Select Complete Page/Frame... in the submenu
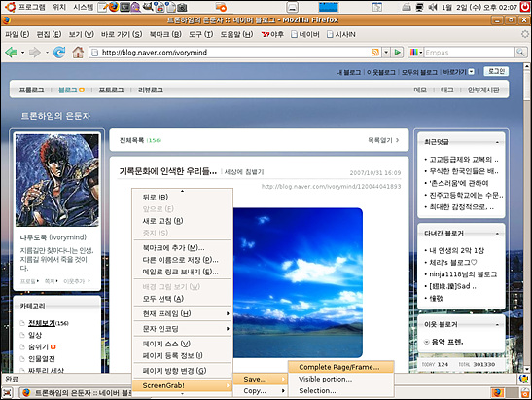 pyautogui.click(x=341, y=367)
